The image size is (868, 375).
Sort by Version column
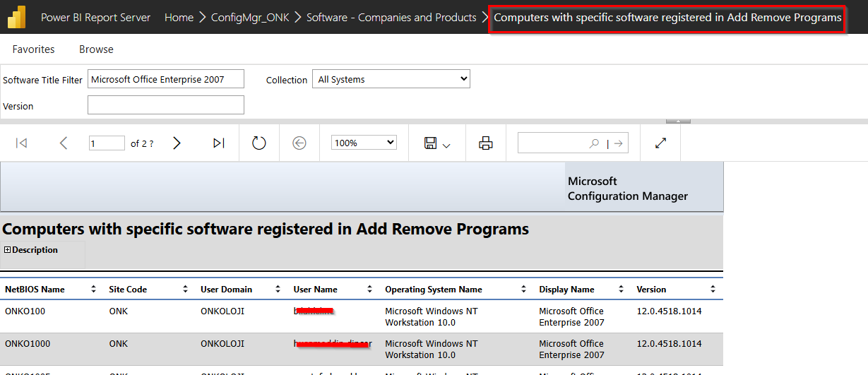pyautogui.click(x=713, y=290)
